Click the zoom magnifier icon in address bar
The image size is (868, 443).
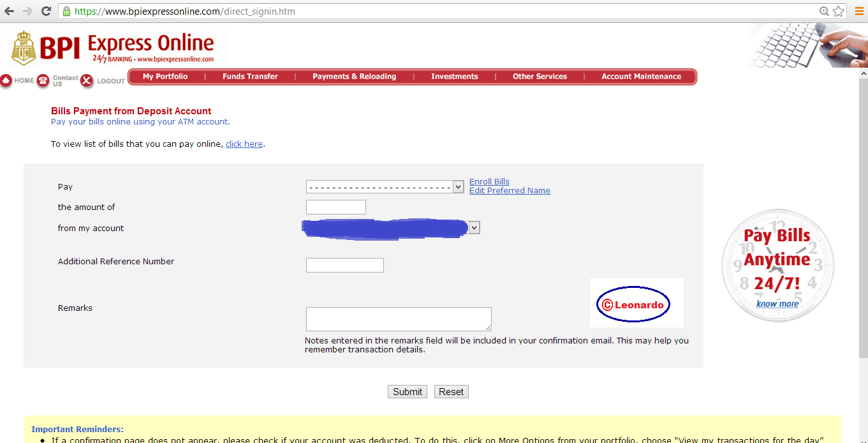click(825, 11)
